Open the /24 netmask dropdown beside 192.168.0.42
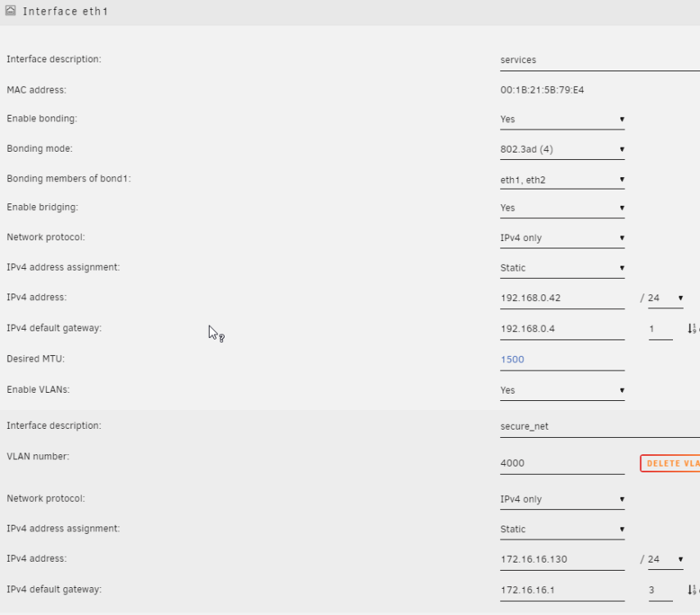 coord(666,298)
